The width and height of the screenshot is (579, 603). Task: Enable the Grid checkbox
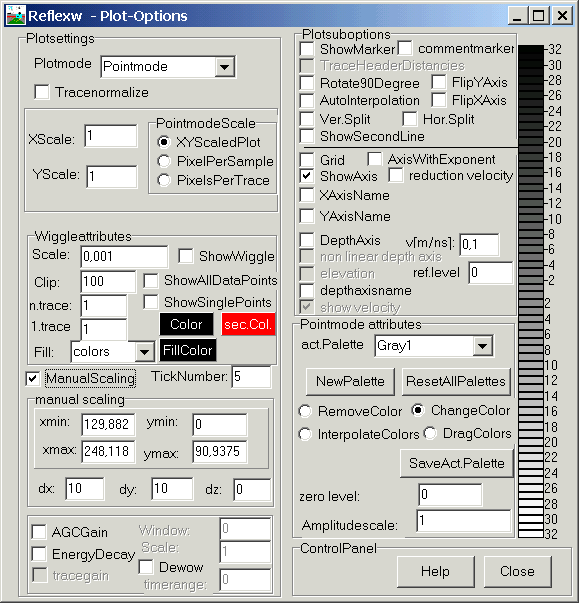click(306, 160)
